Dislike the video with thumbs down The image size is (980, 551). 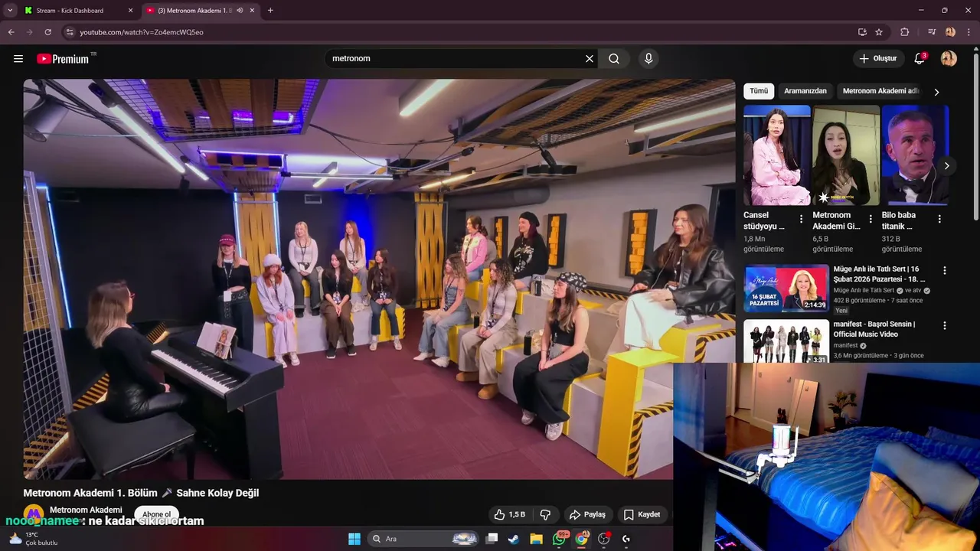point(545,514)
